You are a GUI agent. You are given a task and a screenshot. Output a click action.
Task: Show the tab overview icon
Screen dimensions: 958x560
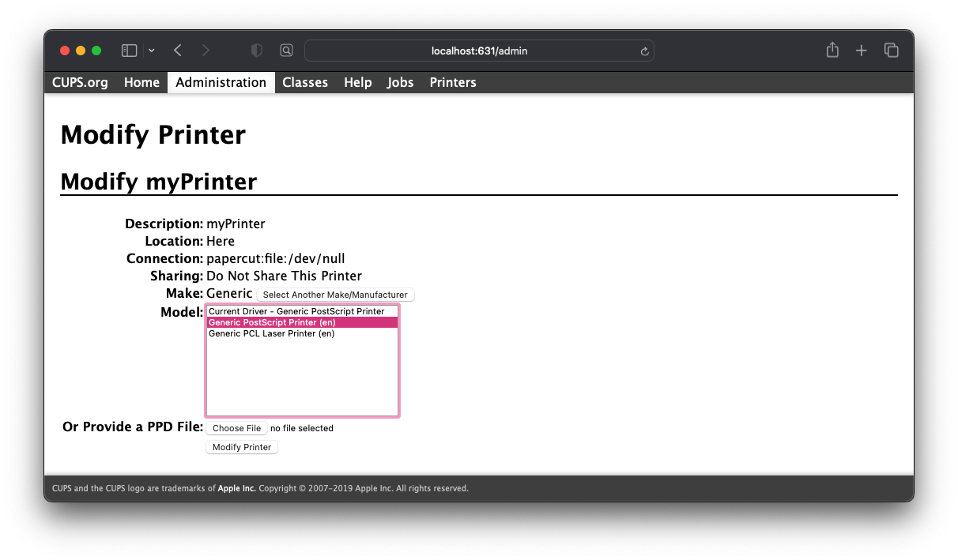[892, 51]
